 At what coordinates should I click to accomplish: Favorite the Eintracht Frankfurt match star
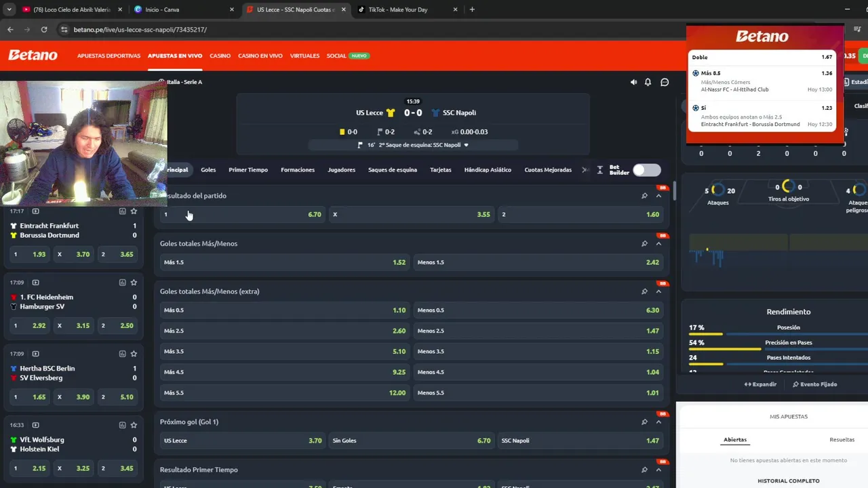click(134, 211)
